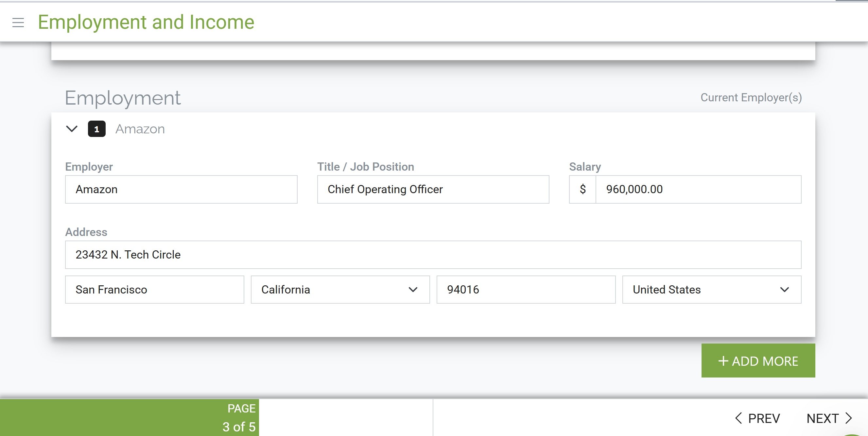Click the ADD MORE button
The width and height of the screenshot is (868, 436).
pyautogui.click(x=758, y=361)
